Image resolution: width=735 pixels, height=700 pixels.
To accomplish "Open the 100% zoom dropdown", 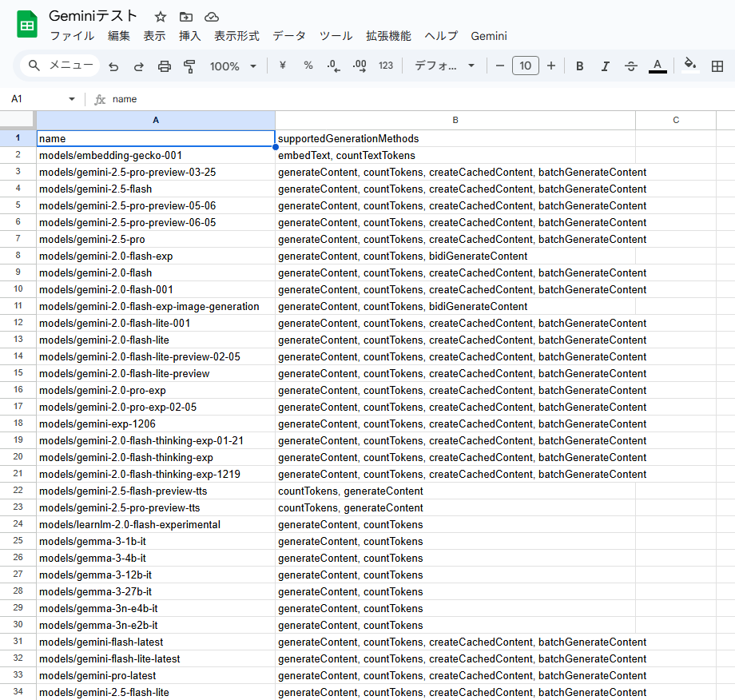I will click(233, 66).
